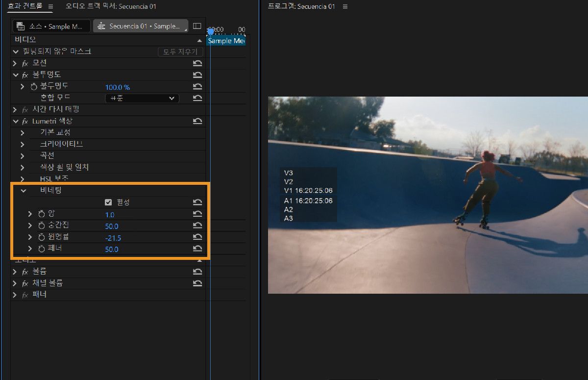588x380 pixels.
Task: Reset the 모션 effect
Action: tap(197, 63)
